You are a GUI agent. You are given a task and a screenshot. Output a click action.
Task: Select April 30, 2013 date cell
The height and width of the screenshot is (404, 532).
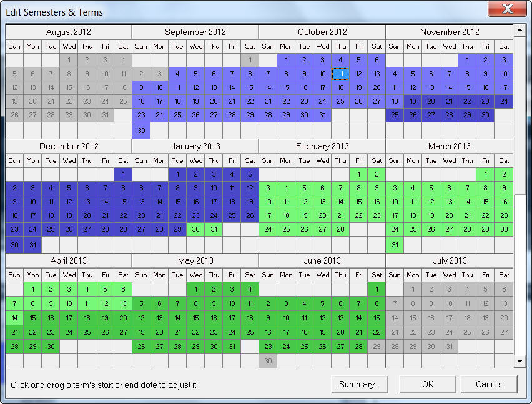[x=51, y=347]
